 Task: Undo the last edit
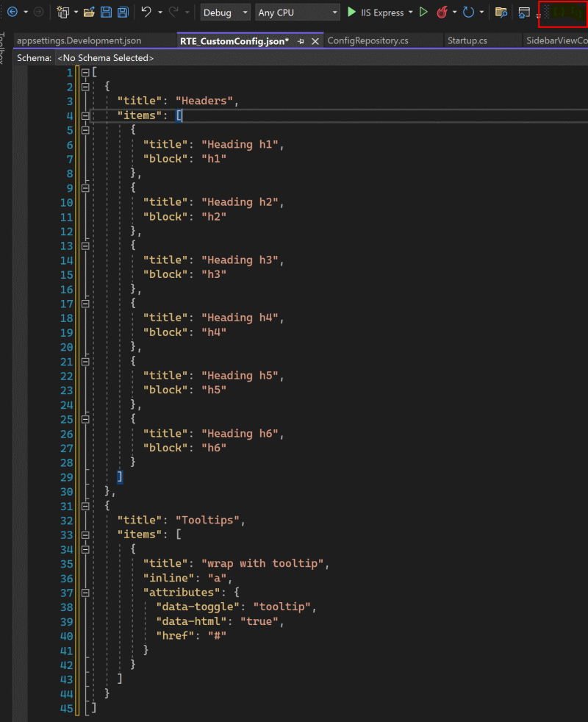tap(146, 12)
